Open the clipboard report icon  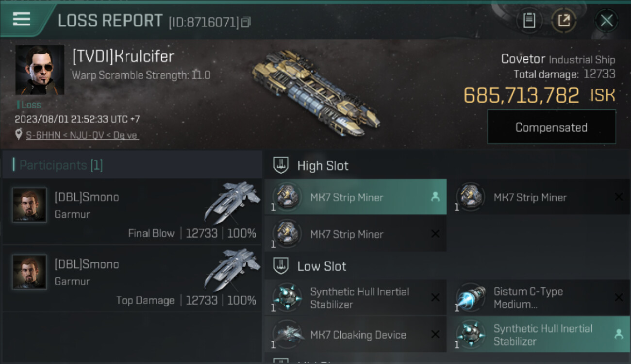pyautogui.click(x=529, y=20)
